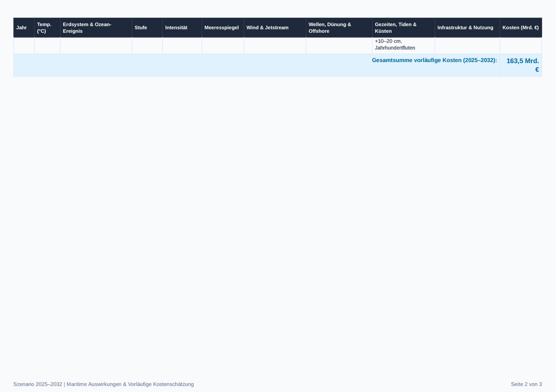
Task: Select the Wellen, Dünung & Offshore header
Action: coord(339,28)
